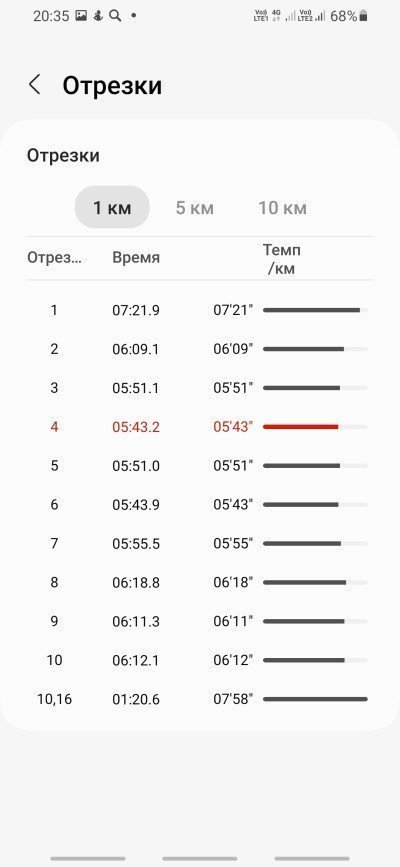
Task: Tap the battery icon in status bar
Action: [x=363, y=16]
